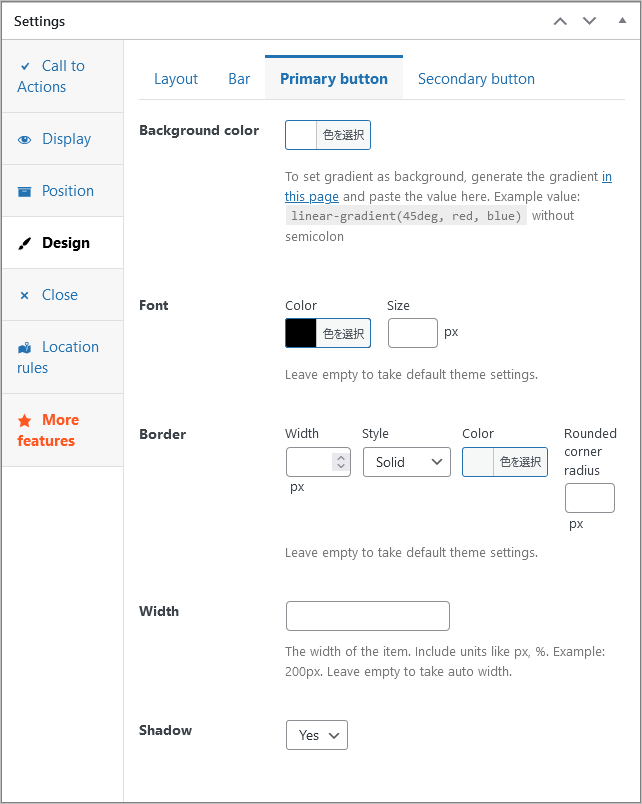Collapse the Settings panel with triangle toggle
642x804 pixels.
click(622, 21)
